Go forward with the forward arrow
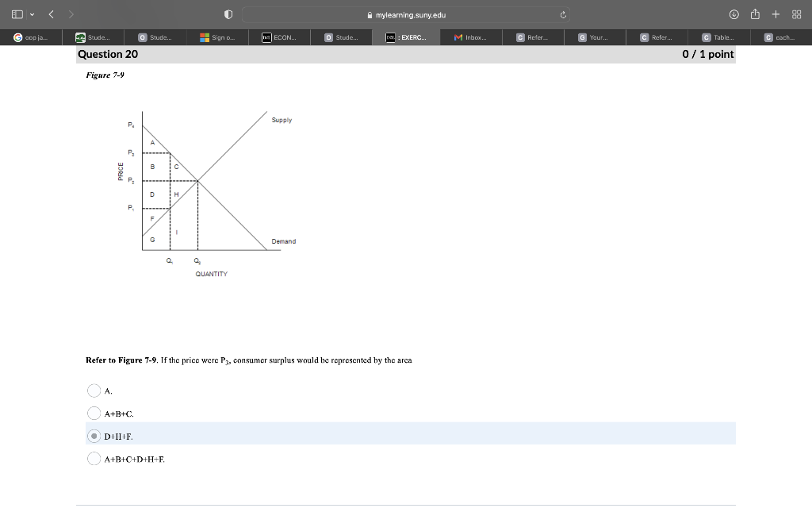The height and width of the screenshot is (508, 812). [x=71, y=14]
